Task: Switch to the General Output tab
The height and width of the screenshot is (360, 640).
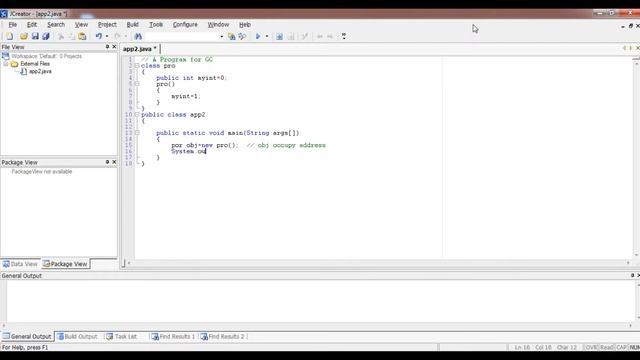Action: (27, 337)
